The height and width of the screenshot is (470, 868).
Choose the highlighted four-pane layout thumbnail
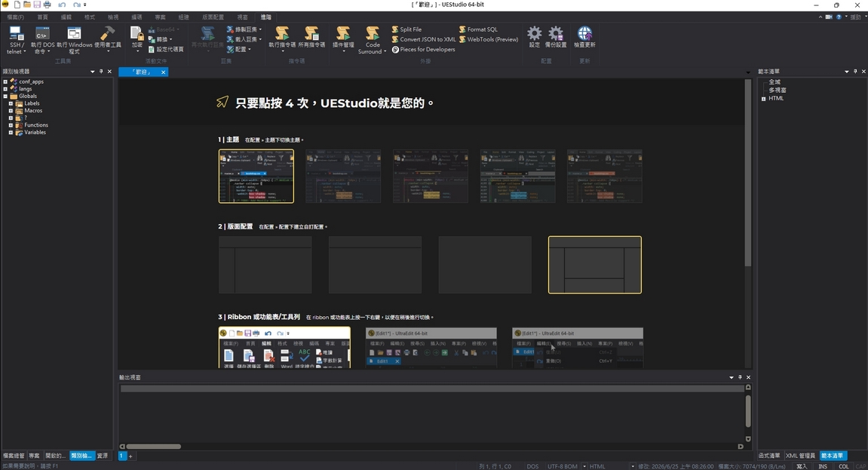(594, 265)
